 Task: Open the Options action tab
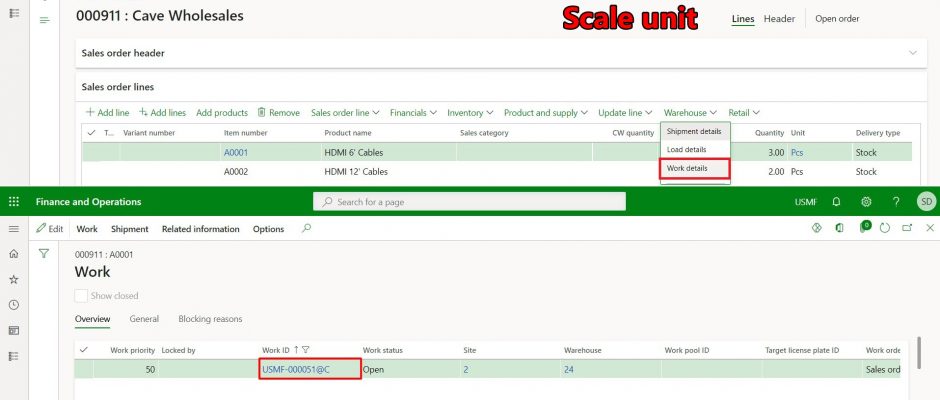click(x=269, y=228)
